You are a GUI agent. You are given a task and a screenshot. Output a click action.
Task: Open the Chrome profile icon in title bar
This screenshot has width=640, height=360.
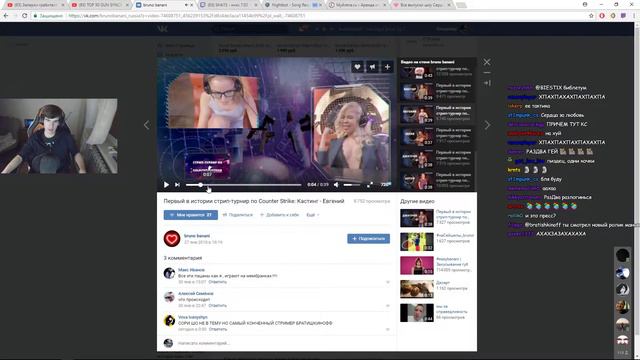pos(585,4)
